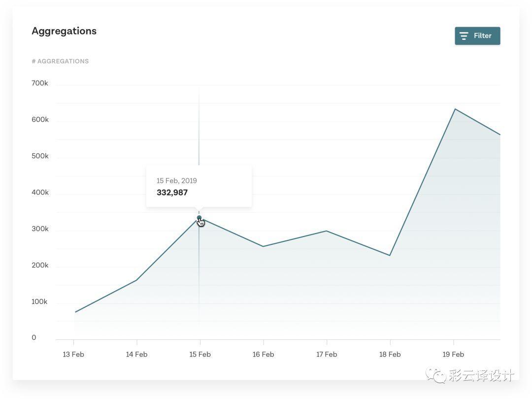Screen dimensions: 532x399
Task: Click the tooltip value 332,987
Action: click(x=172, y=193)
